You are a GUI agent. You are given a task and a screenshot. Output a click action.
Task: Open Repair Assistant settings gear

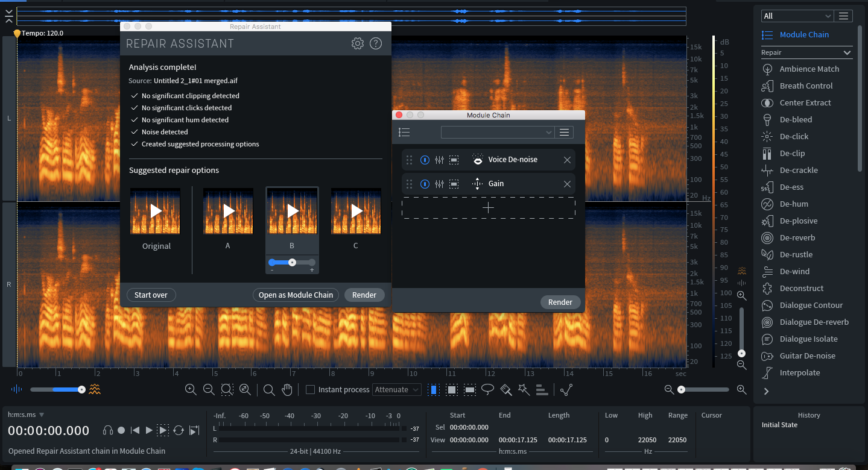click(x=358, y=43)
